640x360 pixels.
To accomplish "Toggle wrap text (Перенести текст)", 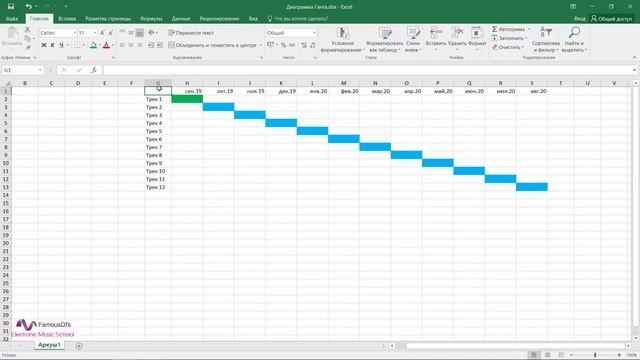I will coord(191,33).
